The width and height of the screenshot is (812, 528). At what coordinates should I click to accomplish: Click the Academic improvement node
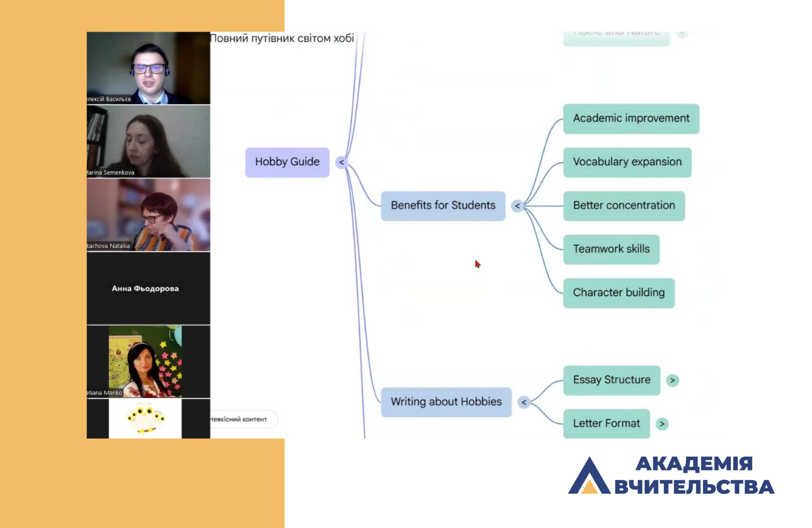631,119
